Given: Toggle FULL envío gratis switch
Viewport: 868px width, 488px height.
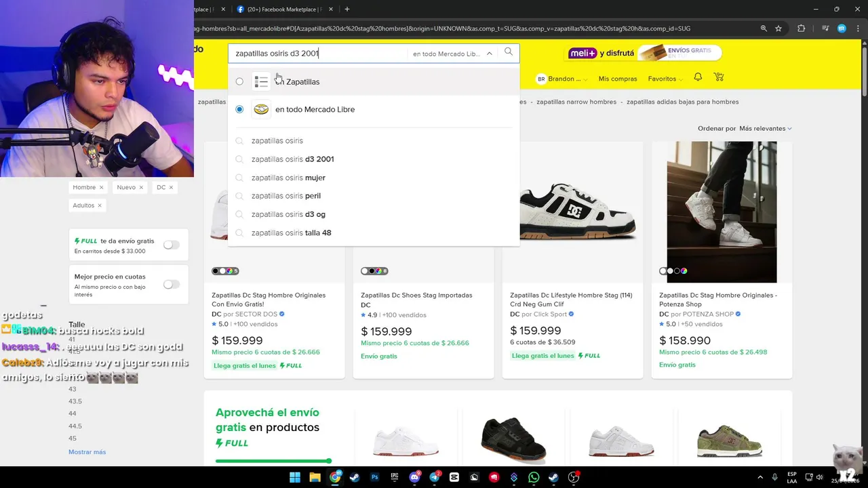Looking at the screenshot, I should pos(172,245).
